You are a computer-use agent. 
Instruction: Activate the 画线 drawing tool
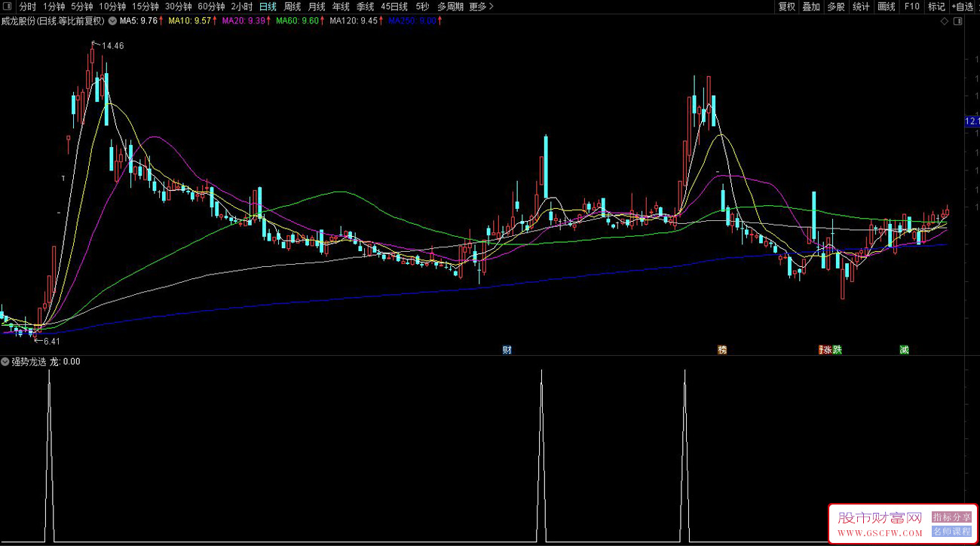(887, 7)
